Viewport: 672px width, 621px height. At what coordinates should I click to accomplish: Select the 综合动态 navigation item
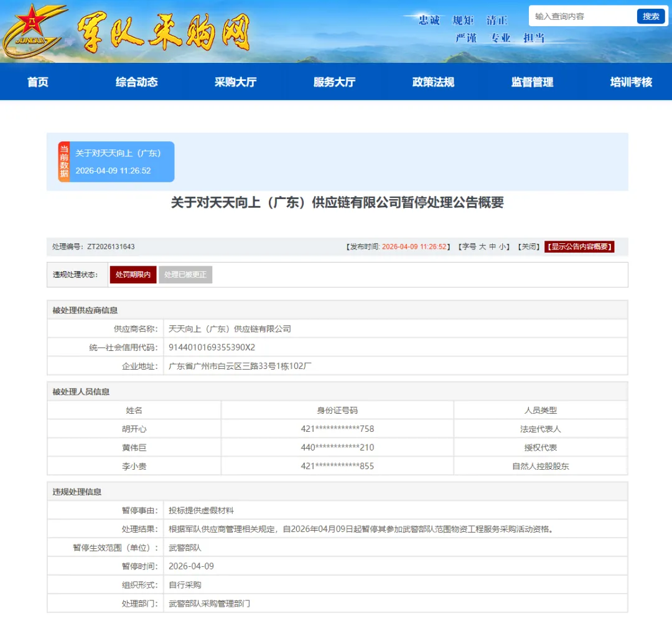click(136, 82)
